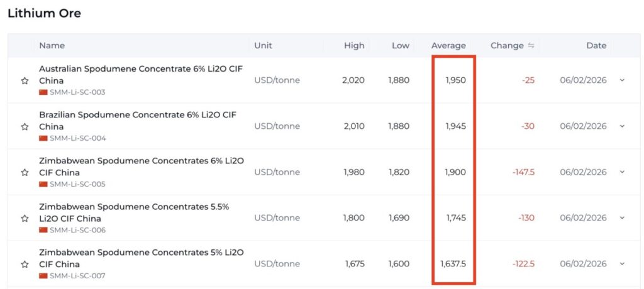Click star icon for Zimbabwean 5% row

coord(25,264)
